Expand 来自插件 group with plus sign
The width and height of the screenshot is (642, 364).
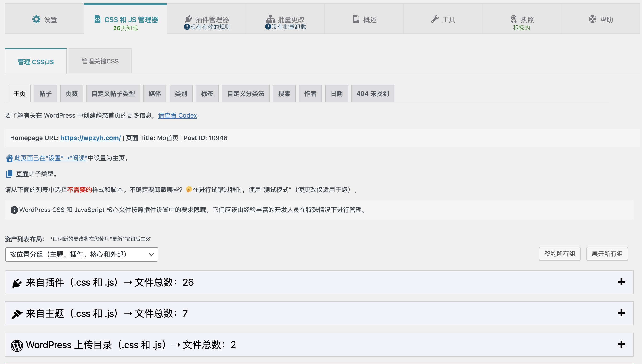(x=621, y=282)
